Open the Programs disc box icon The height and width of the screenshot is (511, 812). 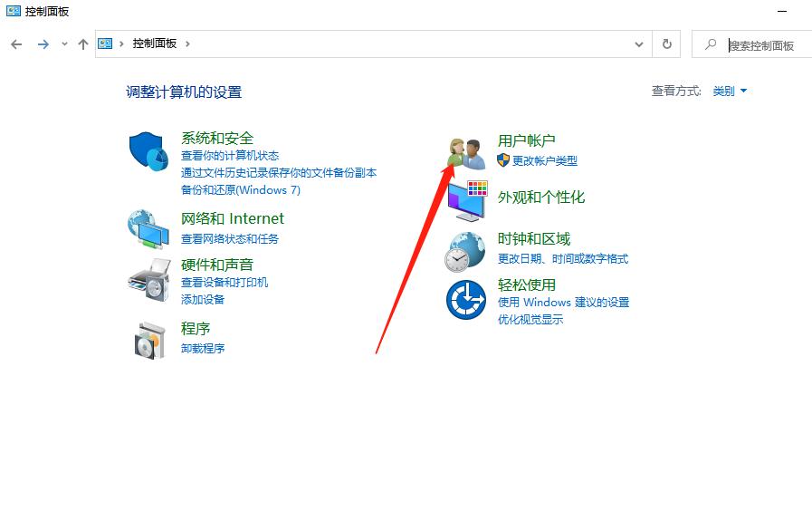149,340
